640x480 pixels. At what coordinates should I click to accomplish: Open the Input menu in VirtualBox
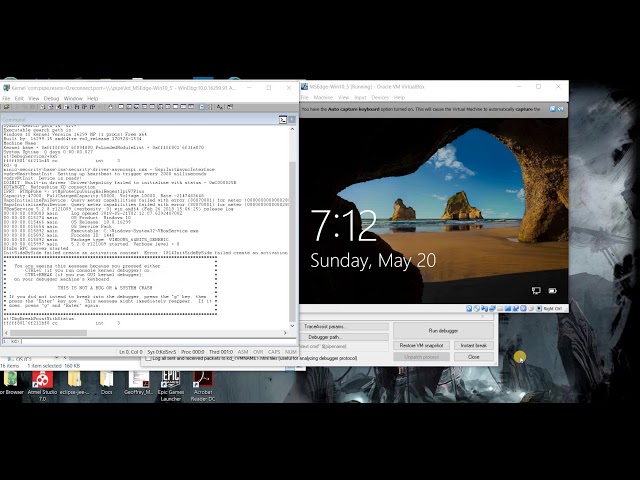tap(360, 98)
